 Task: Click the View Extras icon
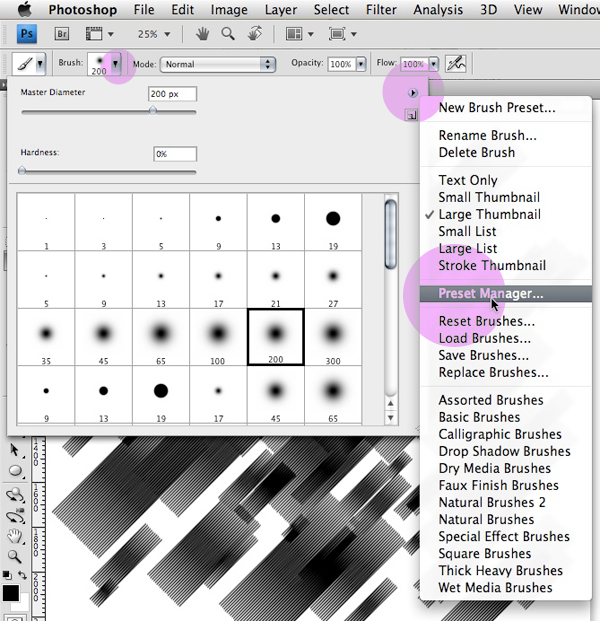[x=94, y=34]
